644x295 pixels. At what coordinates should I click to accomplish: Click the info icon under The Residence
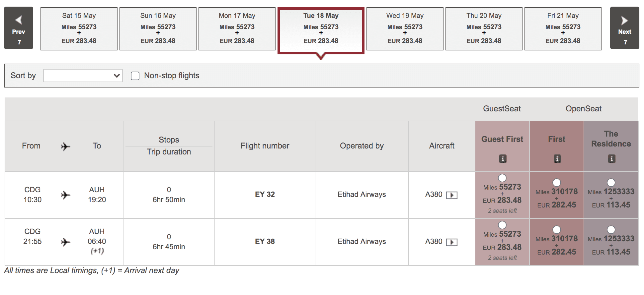pos(611,159)
